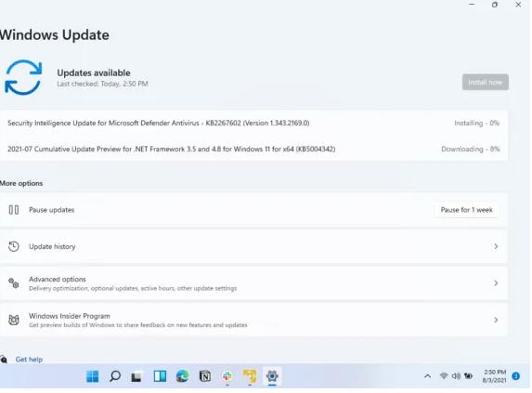Click the More options heading
Image resolution: width=532 pixels, height=393 pixels.
pyautogui.click(x=21, y=183)
